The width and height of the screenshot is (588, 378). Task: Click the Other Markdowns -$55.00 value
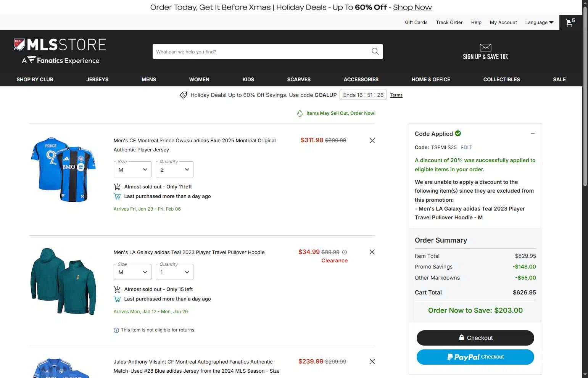pyautogui.click(x=525, y=278)
